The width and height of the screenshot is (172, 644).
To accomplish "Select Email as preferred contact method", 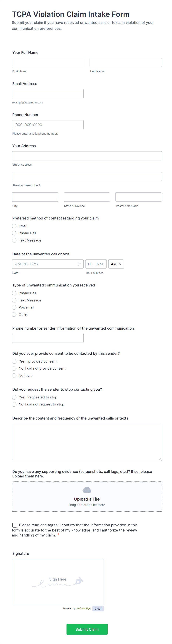I will tap(14, 226).
